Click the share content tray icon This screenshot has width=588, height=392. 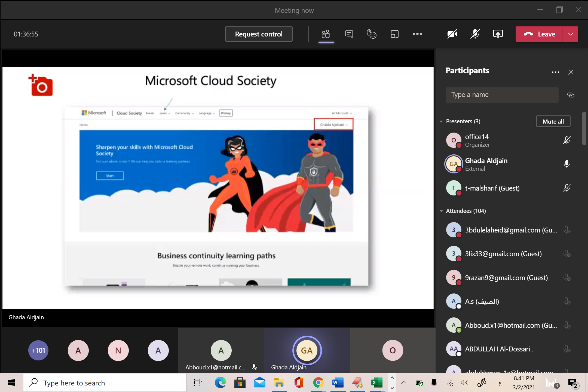[498, 34]
